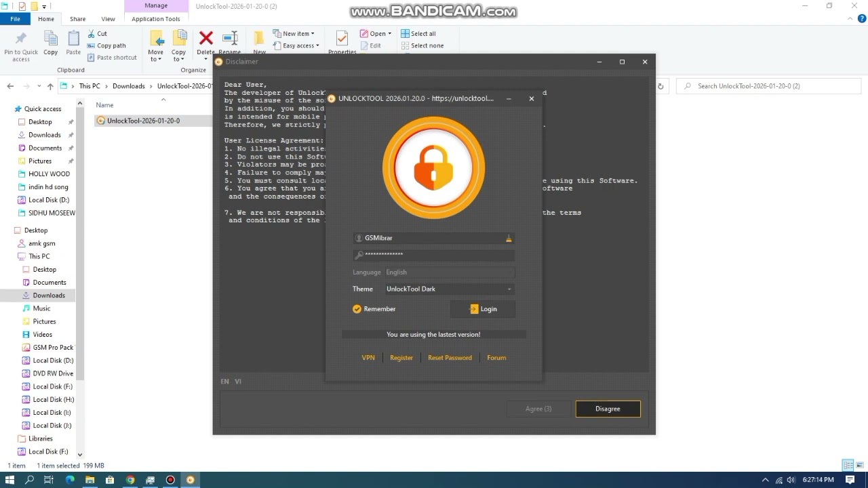Screen dimensions: 868x488
Task: Click the taskbar Search magnifier icon
Action: point(29,480)
